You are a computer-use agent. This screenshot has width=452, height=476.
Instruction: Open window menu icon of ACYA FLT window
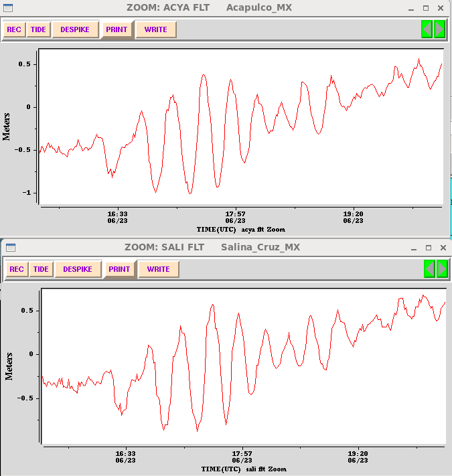point(7,7)
